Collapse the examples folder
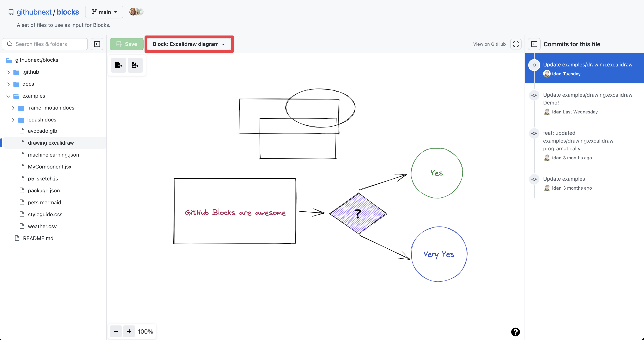Screen dimensions: 644x340 coord(8,96)
